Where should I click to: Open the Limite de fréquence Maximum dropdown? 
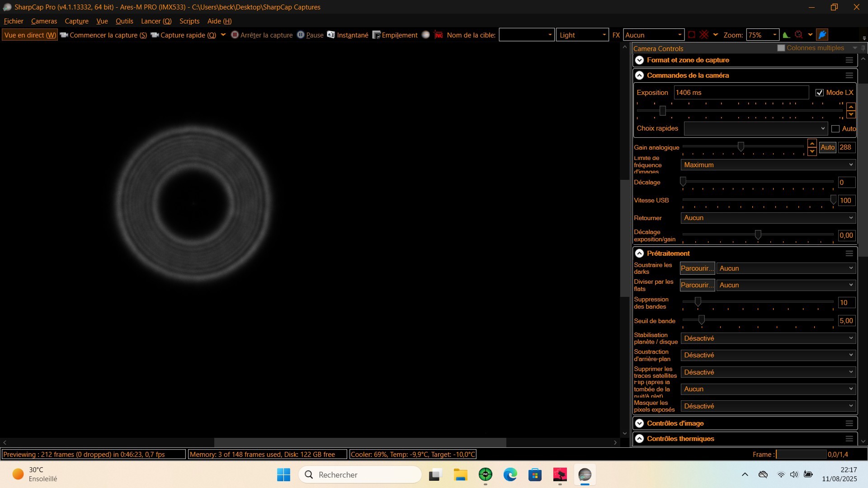click(x=768, y=165)
